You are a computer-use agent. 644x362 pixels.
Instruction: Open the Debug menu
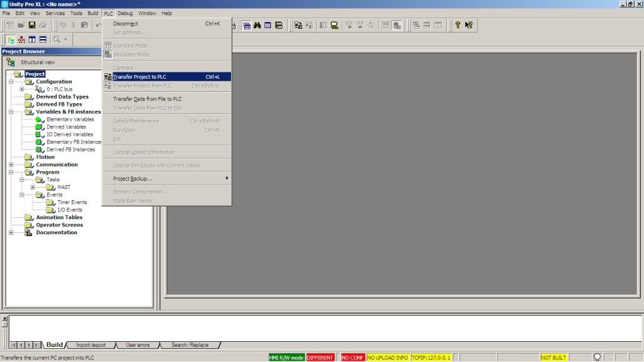[125, 13]
